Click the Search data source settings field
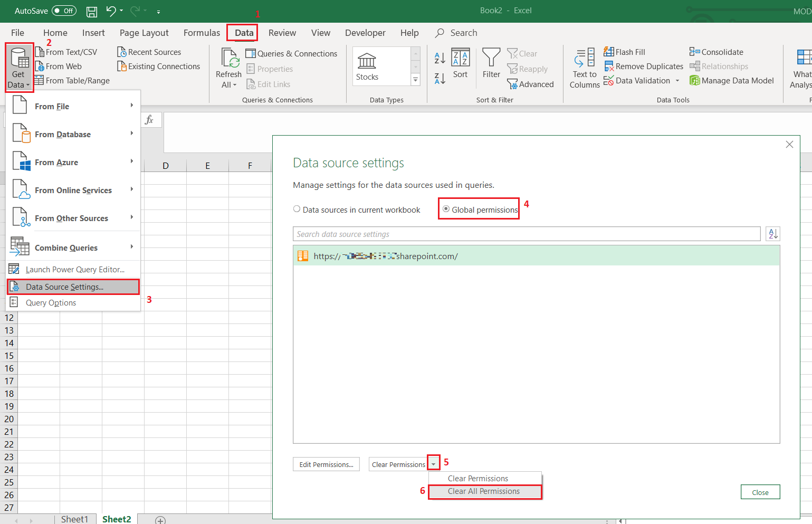812x524 pixels. click(526, 234)
